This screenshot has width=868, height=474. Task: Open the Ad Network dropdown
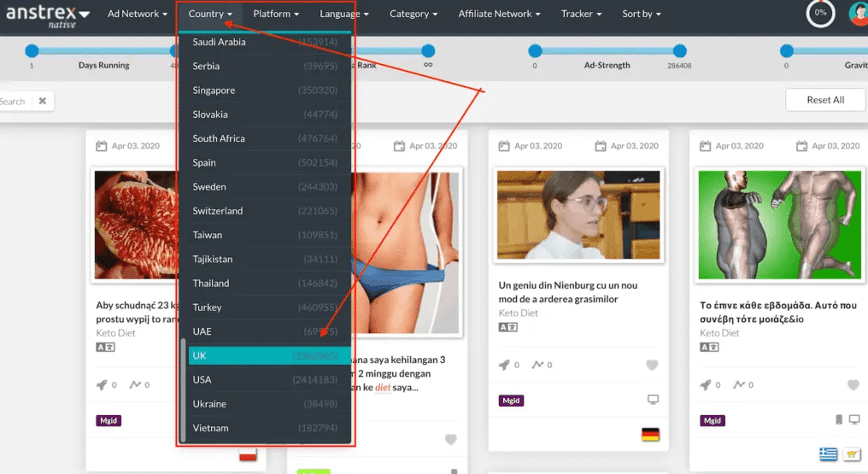[138, 14]
